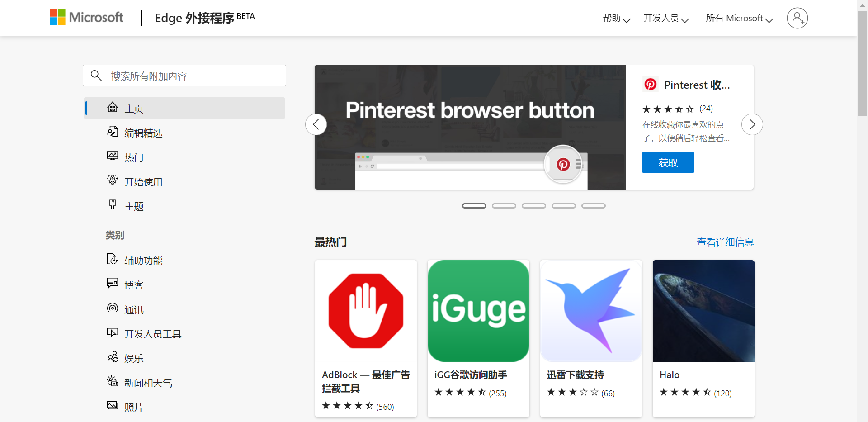The image size is (868, 422).
Task: Open AdBlock — 最佳广告拦截工具 title
Action: tap(366, 381)
